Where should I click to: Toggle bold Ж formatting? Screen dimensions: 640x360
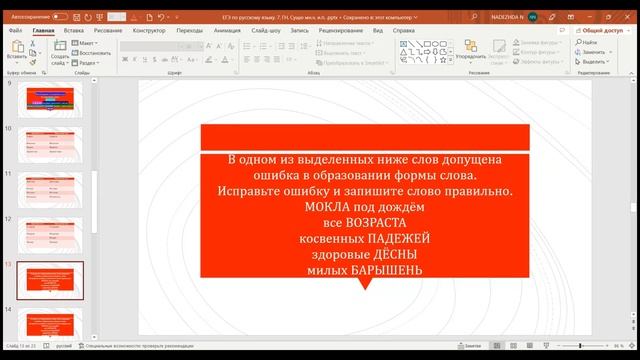point(125,60)
